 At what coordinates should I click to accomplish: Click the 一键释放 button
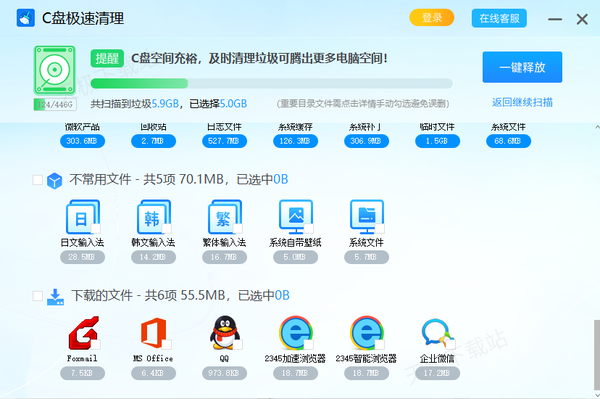click(x=522, y=67)
